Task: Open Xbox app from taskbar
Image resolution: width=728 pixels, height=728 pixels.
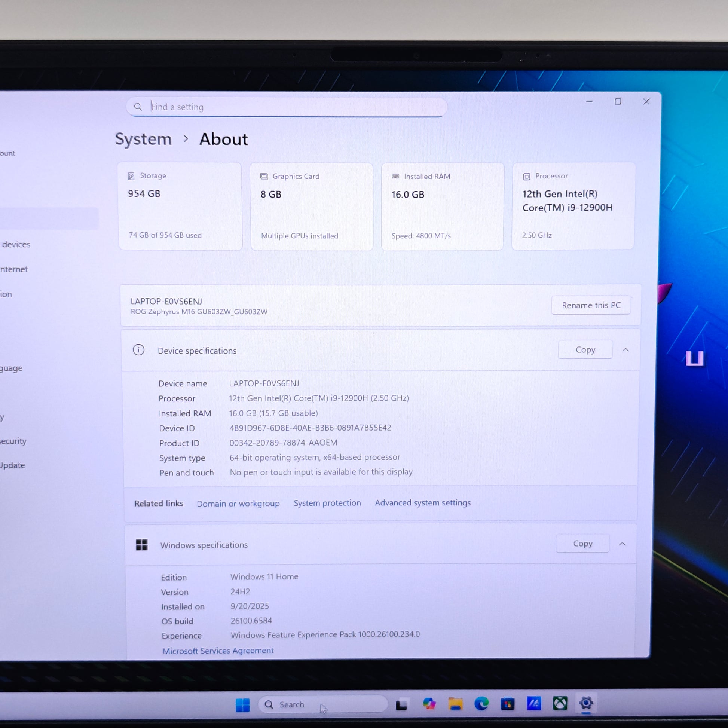Action: click(560, 703)
